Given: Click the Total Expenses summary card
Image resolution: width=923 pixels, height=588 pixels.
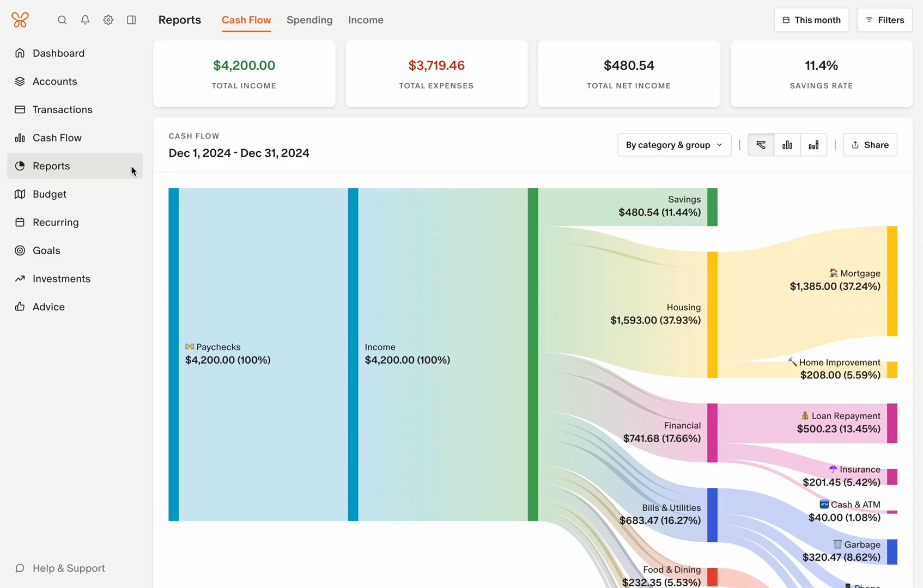Looking at the screenshot, I should tap(436, 73).
